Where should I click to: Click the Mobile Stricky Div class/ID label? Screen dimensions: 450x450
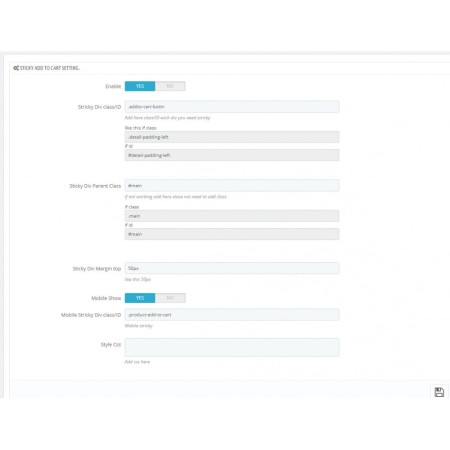click(x=91, y=315)
